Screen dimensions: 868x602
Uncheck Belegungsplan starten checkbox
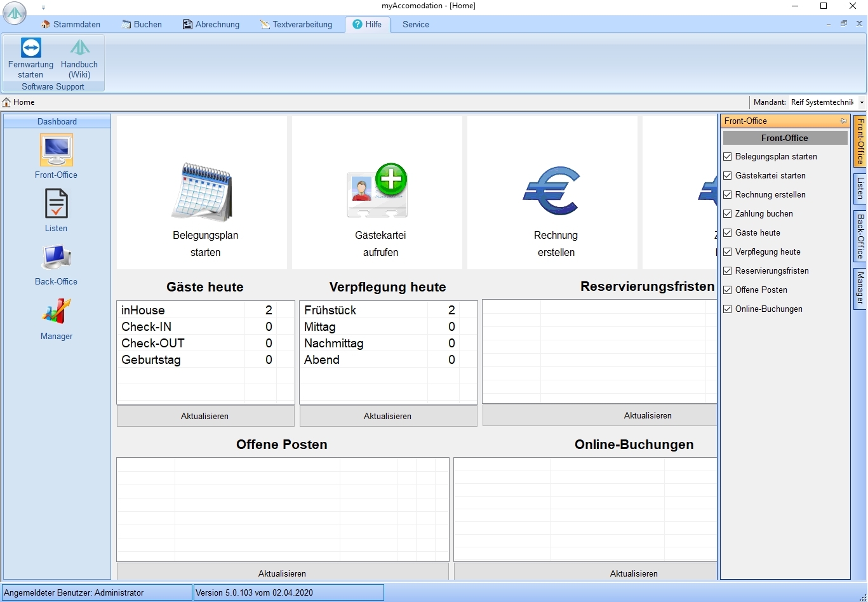coord(728,157)
